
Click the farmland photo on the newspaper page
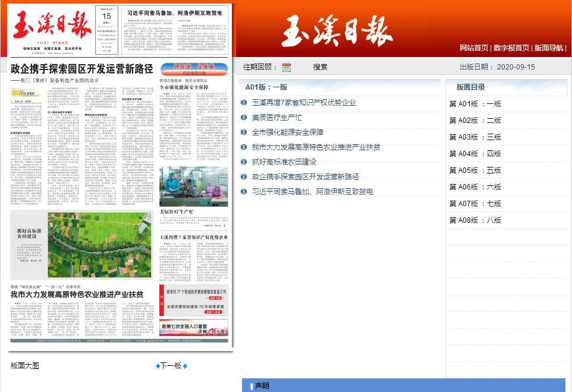point(100,245)
